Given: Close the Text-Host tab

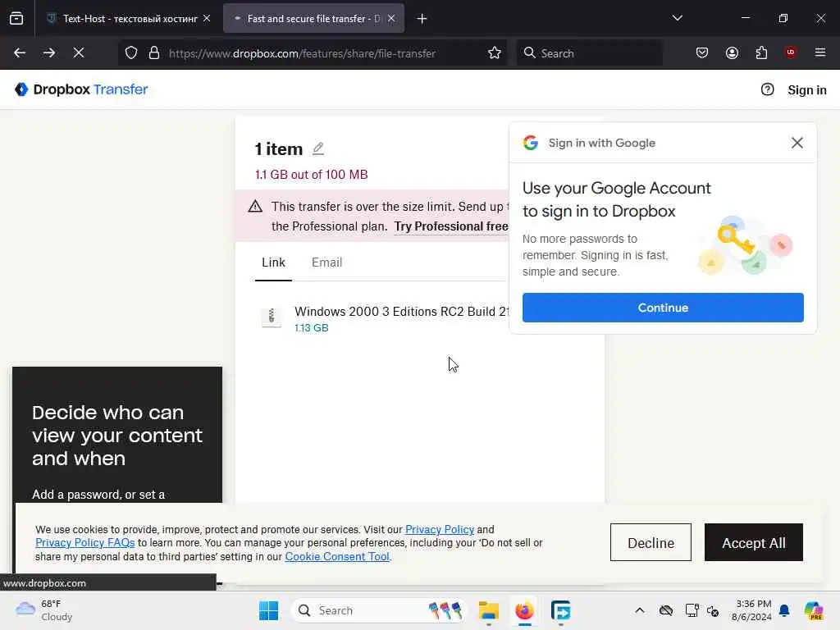Looking at the screenshot, I should click(x=207, y=18).
